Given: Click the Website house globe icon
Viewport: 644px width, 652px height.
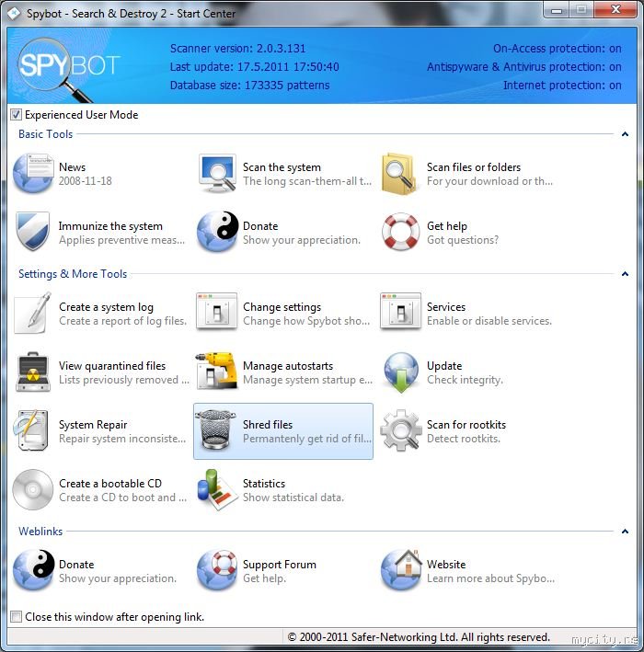Looking at the screenshot, I should pos(401,569).
